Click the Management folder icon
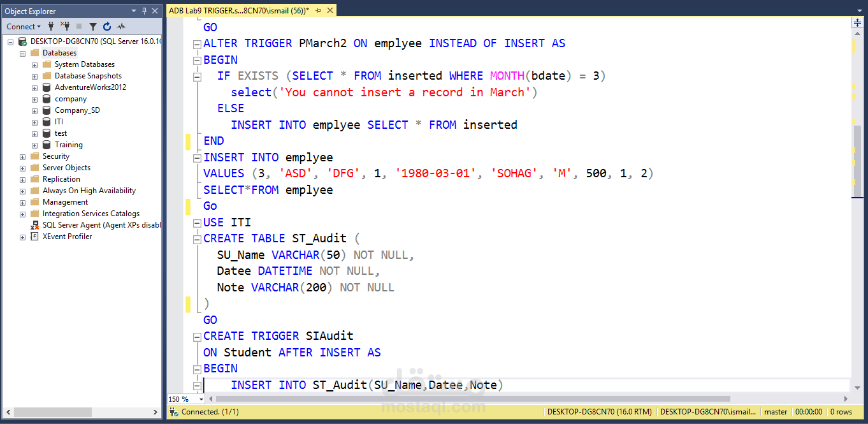This screenshot has height=424, width=868. [34, 202]
